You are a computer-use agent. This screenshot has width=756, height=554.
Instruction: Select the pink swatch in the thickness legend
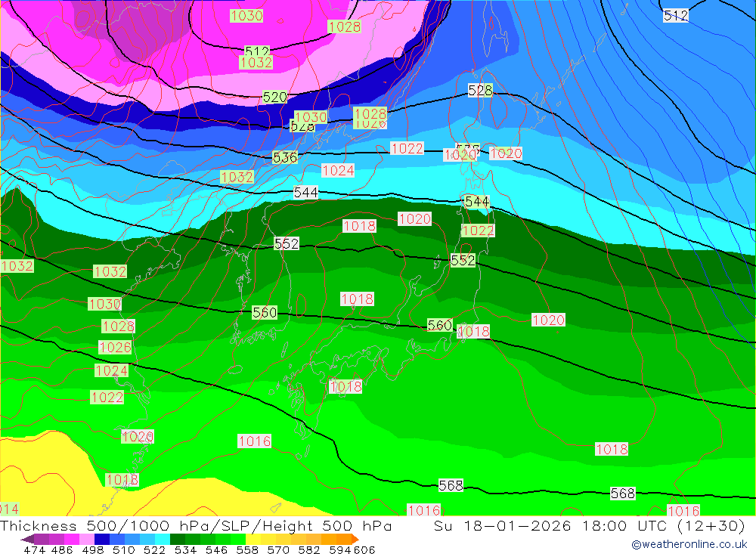pyautogui.click(x=87, y=539)
